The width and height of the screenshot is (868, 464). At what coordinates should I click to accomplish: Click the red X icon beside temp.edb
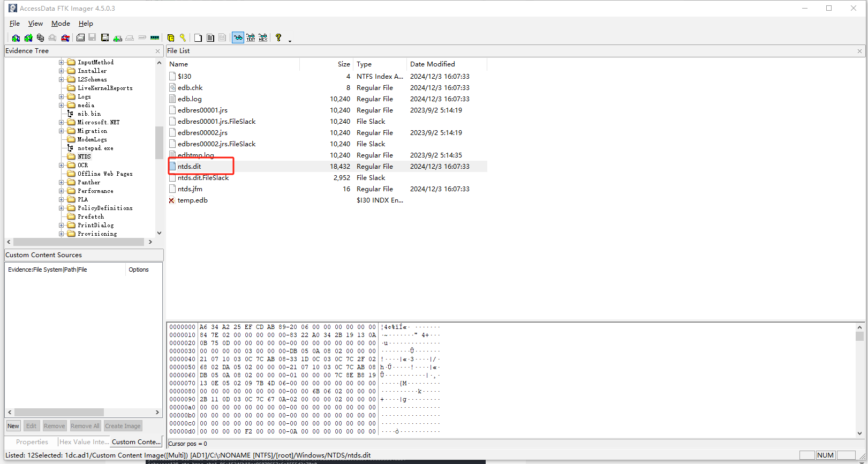[172, 200]
